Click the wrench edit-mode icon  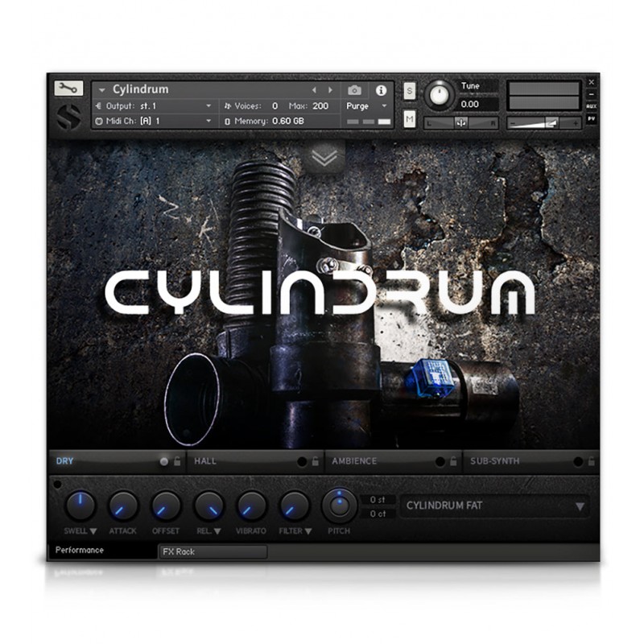click(69, 89)
